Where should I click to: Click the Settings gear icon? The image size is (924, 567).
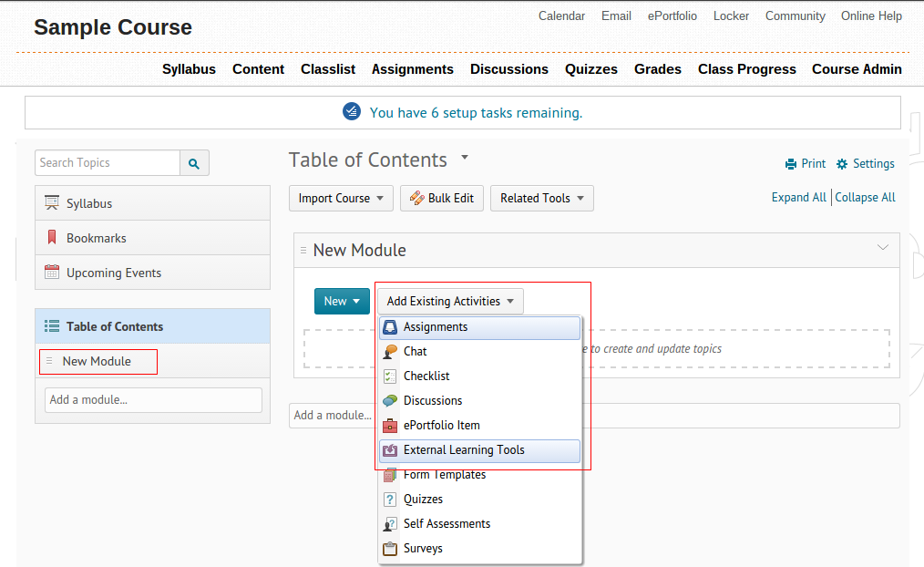(842, 164)
